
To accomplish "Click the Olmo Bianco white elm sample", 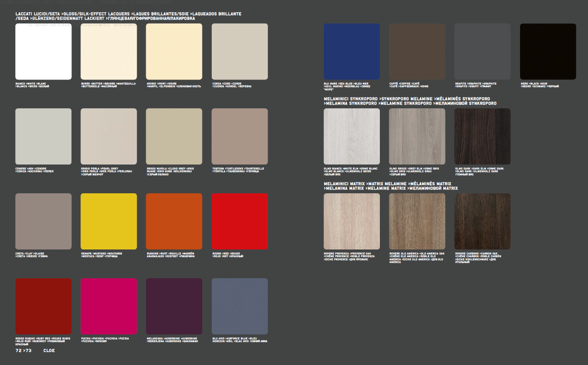I will [352, 136].
